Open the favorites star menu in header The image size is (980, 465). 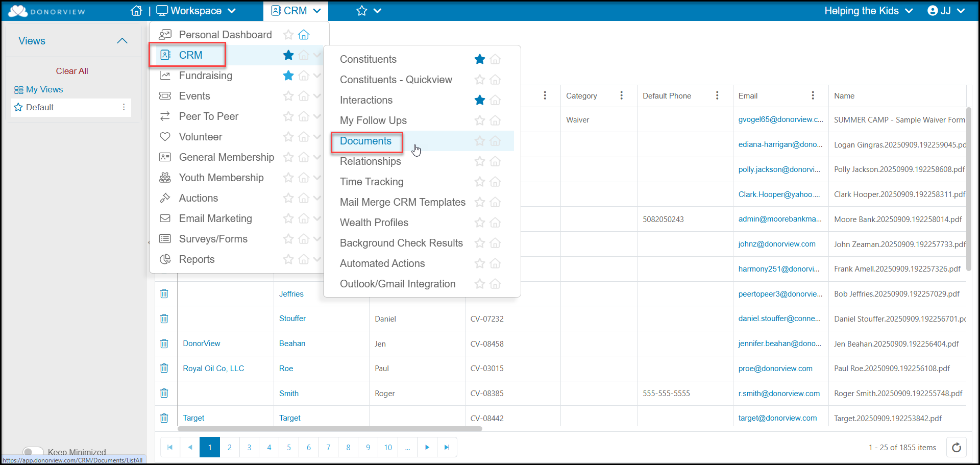(369, 11)
